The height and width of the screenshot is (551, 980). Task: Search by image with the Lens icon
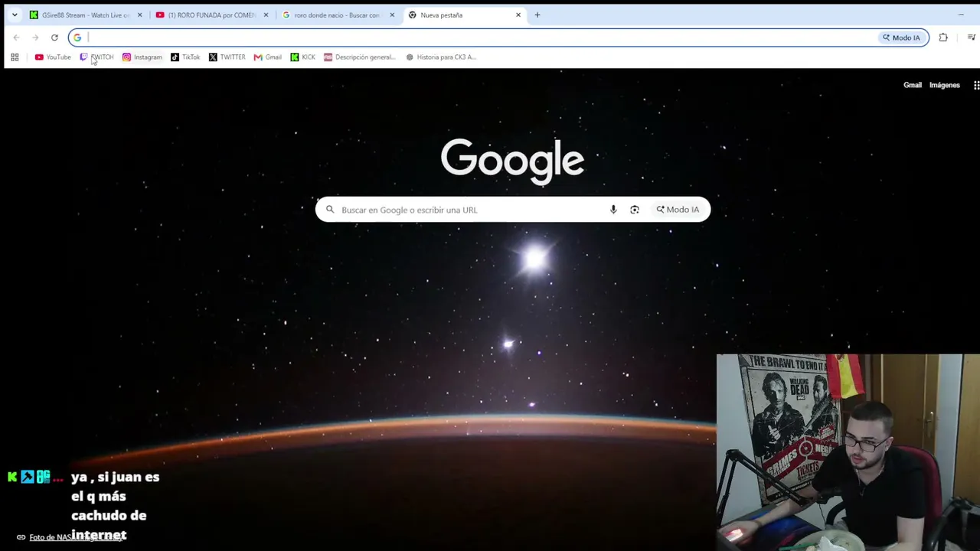pos(635,210)
